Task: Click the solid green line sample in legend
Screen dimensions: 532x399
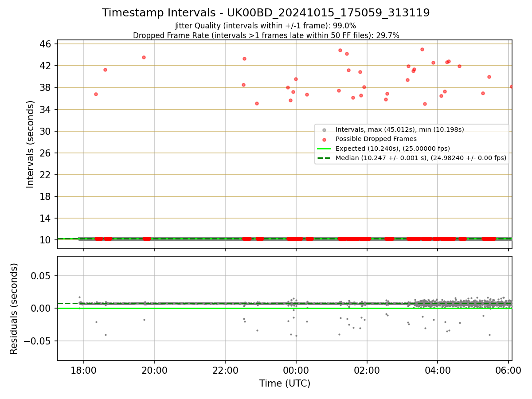Action: click(324, 149)
